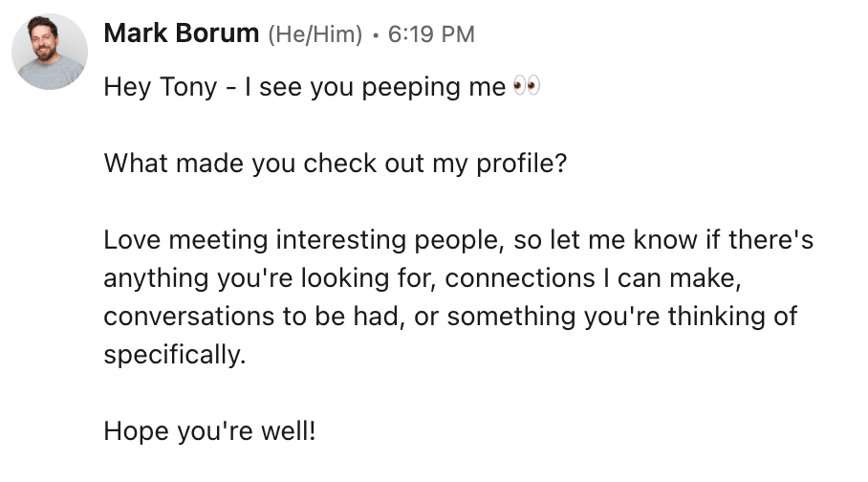
Task: Click the eyes emoji in the message
Action: point(527,86)
